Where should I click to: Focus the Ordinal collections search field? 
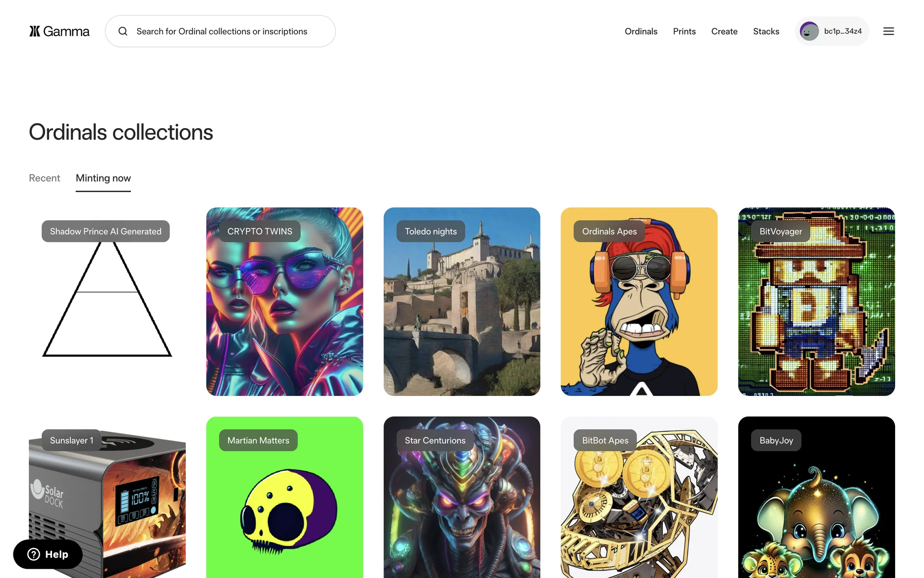coord(220,31)
